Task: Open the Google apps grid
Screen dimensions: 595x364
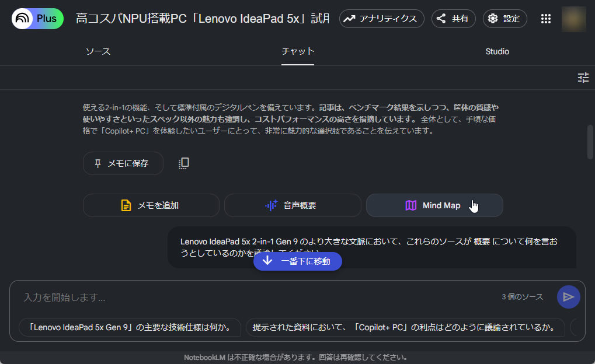Action: point(545,18)
